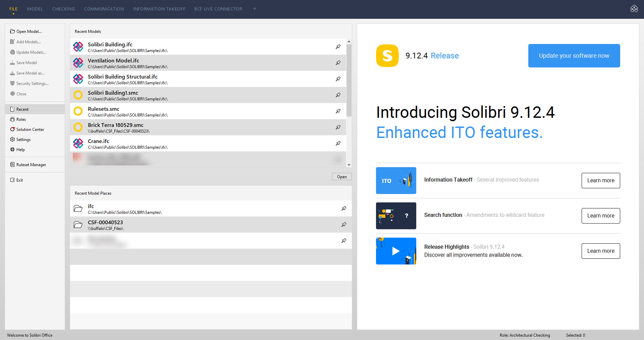
Task: Pin the Solibri Building1.smc entry
Action: click(x=338, y=95)
